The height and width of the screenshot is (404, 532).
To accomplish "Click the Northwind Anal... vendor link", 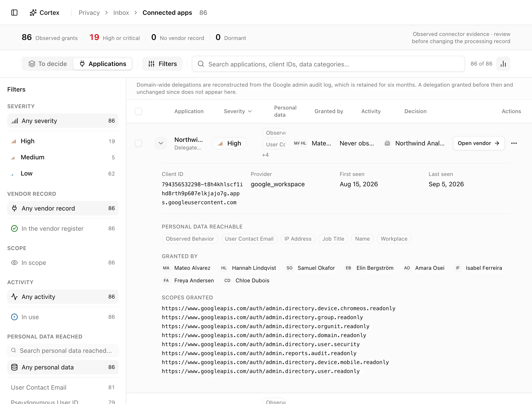I will click(420, 143).
